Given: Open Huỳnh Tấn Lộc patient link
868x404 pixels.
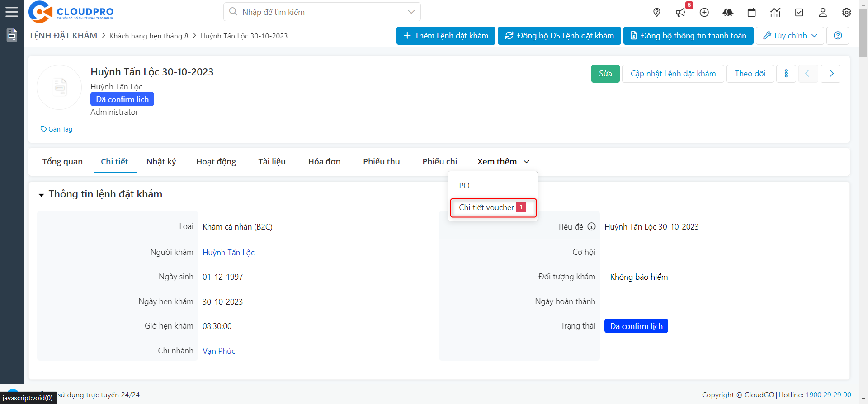Looking at the screenshot, I should click(x=228, y=253).
